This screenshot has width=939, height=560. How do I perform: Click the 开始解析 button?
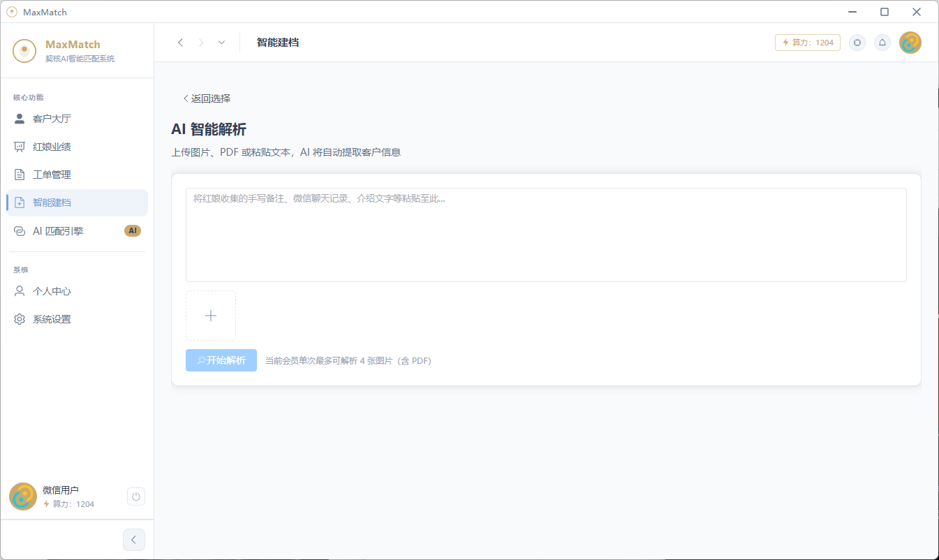(x=221, y=360)
